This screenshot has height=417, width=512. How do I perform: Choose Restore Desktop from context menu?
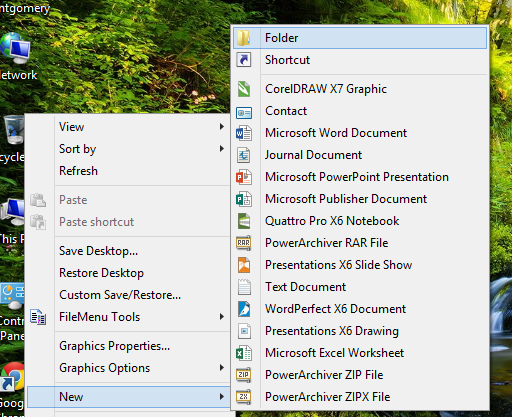point(128,273)
